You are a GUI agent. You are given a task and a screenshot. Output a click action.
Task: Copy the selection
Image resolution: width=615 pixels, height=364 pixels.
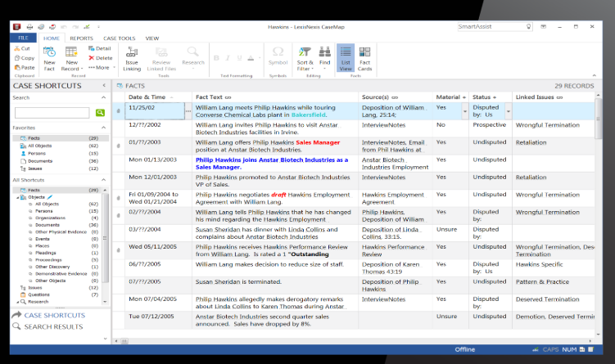[x=25, y=58]
